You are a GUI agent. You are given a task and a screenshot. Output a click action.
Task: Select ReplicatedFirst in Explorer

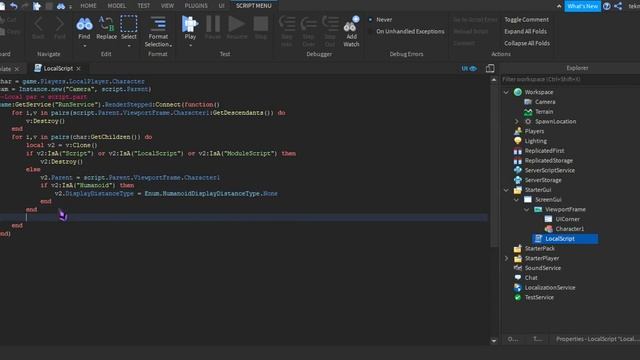pos(544,151)
